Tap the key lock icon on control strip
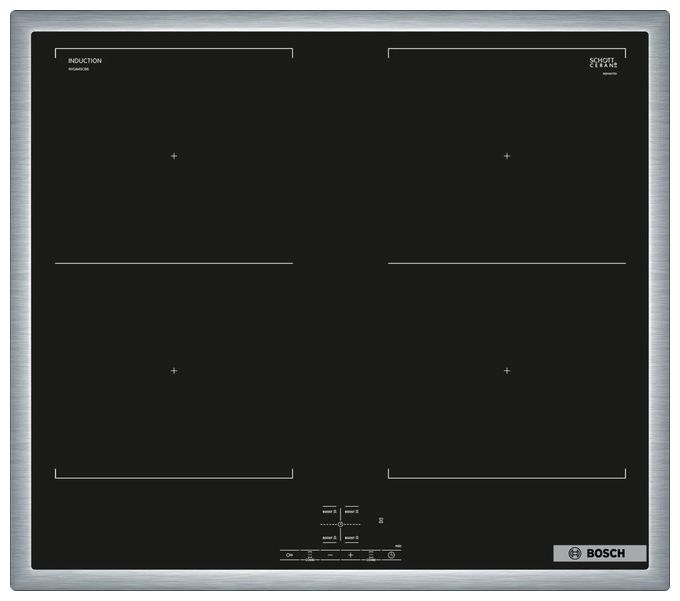Image resolution: width=680 pixels, height=601 pixels. point(289,555)
